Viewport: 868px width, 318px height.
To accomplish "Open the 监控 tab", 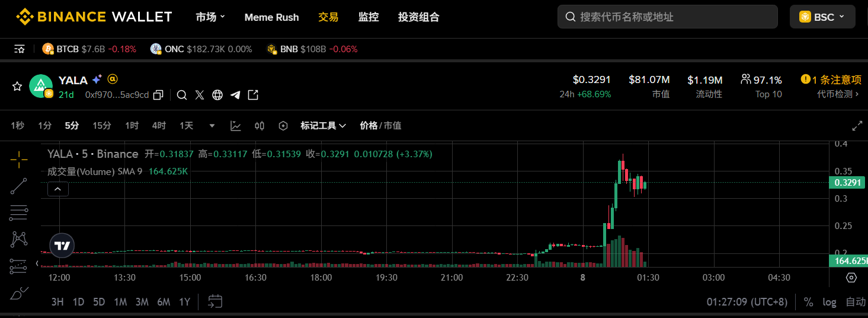I will point(369,17).
